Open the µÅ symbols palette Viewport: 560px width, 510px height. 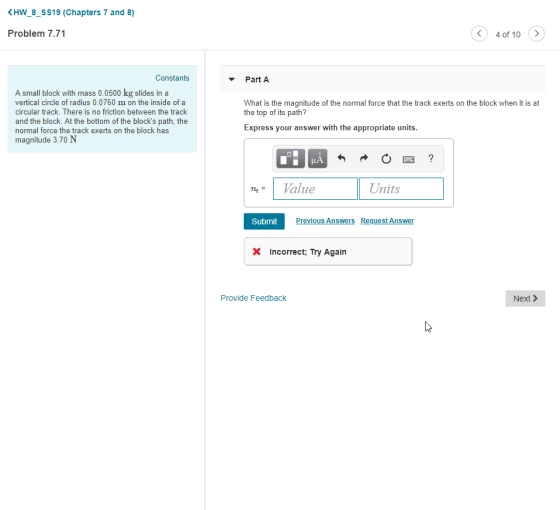pyautogui.click(x=317, y=159)
